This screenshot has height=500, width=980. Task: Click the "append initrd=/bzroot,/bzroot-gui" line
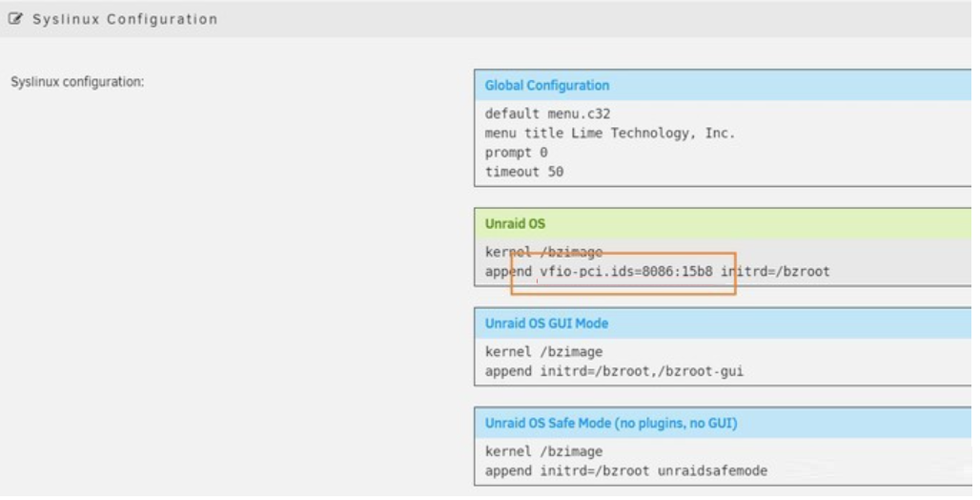(613, 371)
